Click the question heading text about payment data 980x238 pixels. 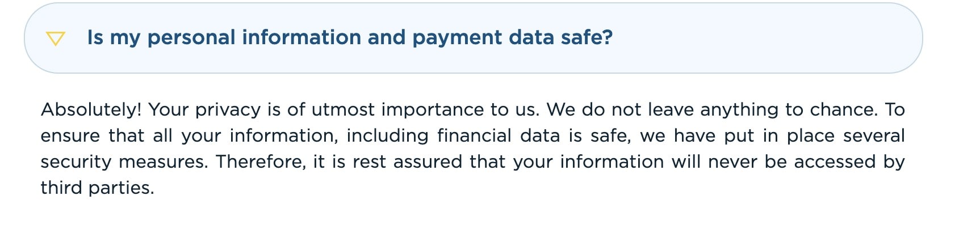point(350,38)
